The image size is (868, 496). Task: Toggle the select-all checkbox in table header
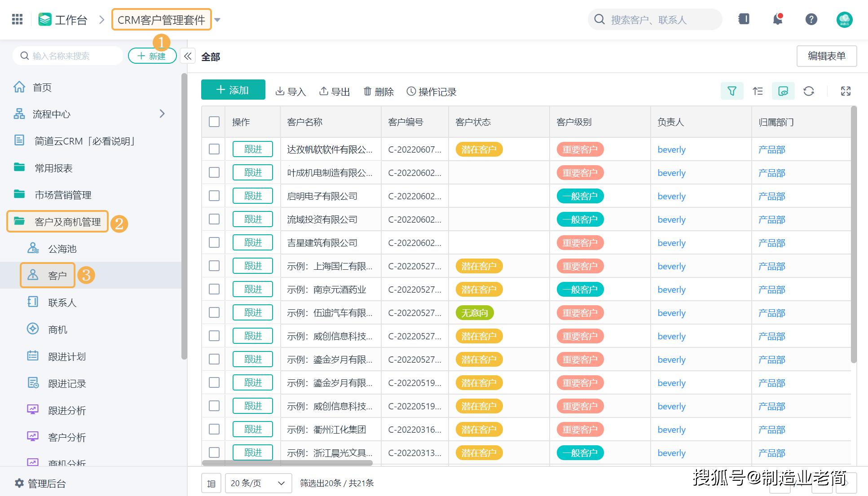(213, 122)
